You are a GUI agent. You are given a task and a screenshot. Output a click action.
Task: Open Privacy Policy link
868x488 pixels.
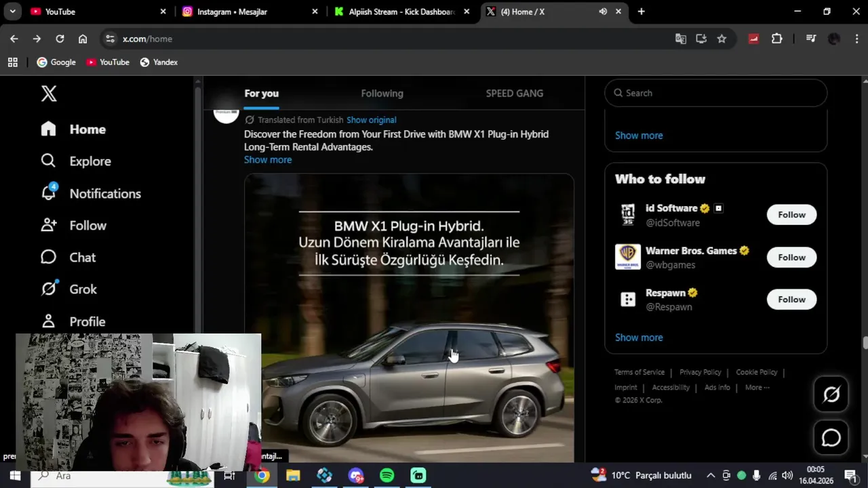pos(701,372)
